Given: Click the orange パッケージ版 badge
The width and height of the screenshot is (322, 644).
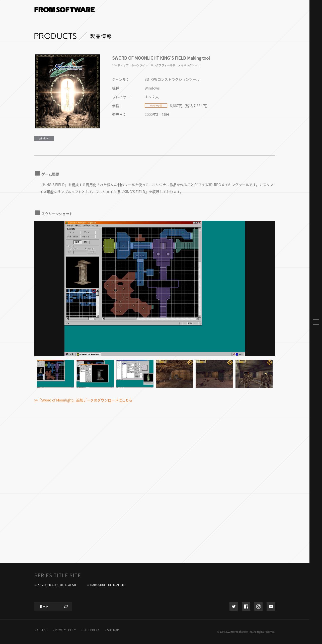Looking at the screenshot, I should [x=156, y=106].
